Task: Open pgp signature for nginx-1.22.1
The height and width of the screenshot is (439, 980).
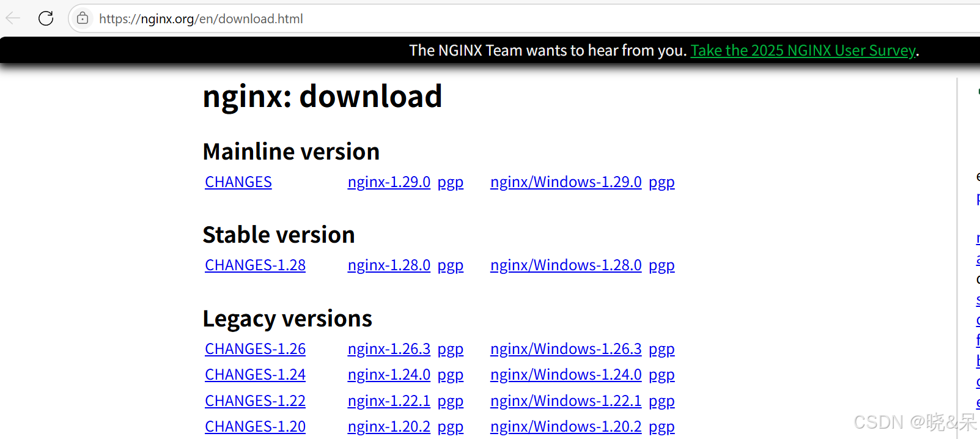Action: tap(451, 402)
